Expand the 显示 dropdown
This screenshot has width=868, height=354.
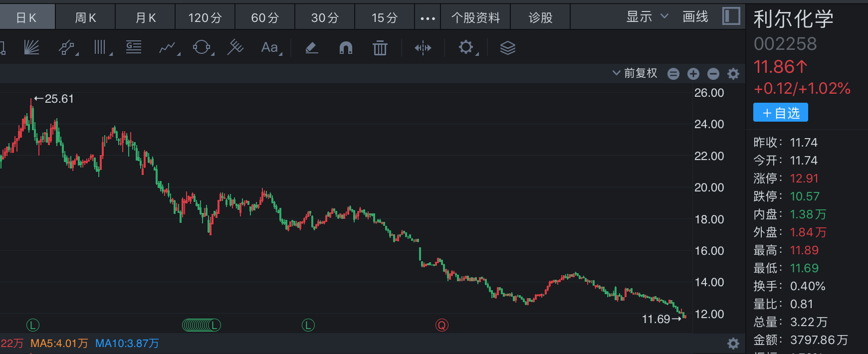(647, 17)
